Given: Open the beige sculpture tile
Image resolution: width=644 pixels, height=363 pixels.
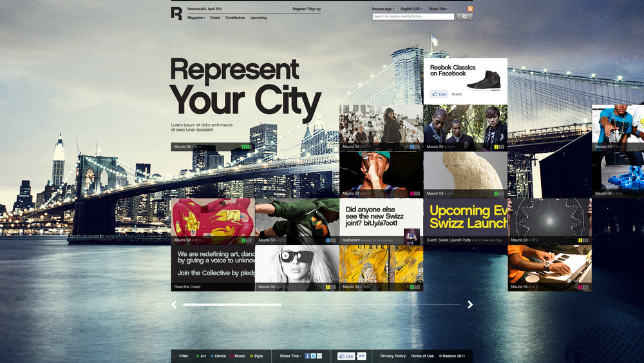Looking at the screenshot, I should tap(466, 174).
